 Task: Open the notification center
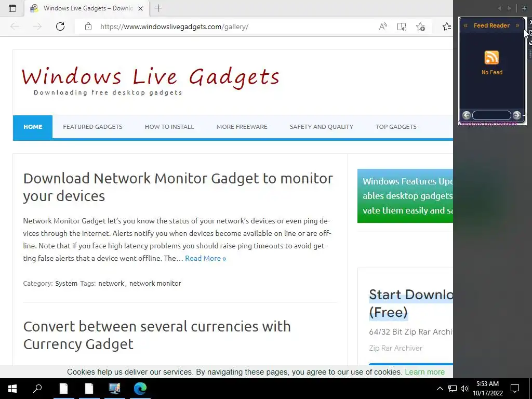pos(515,389)
